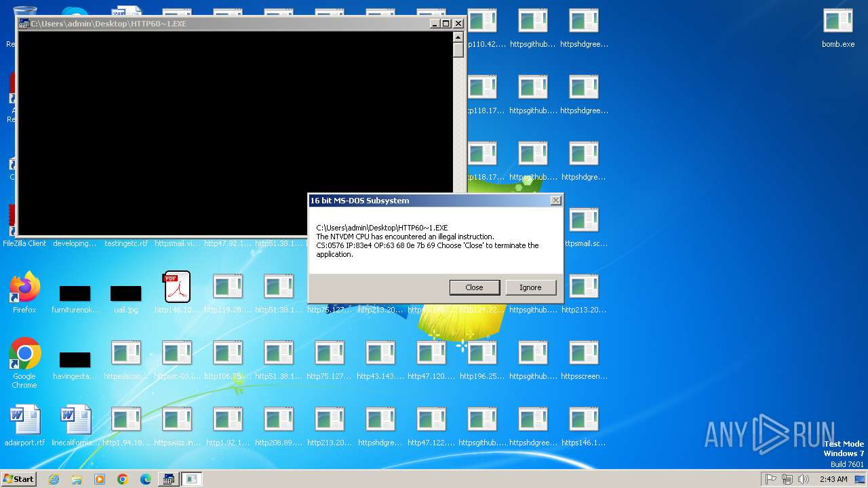Select the Firefox desktop shortcut
The width and height of the screenshot is (868, 488).
pos(24,293)
